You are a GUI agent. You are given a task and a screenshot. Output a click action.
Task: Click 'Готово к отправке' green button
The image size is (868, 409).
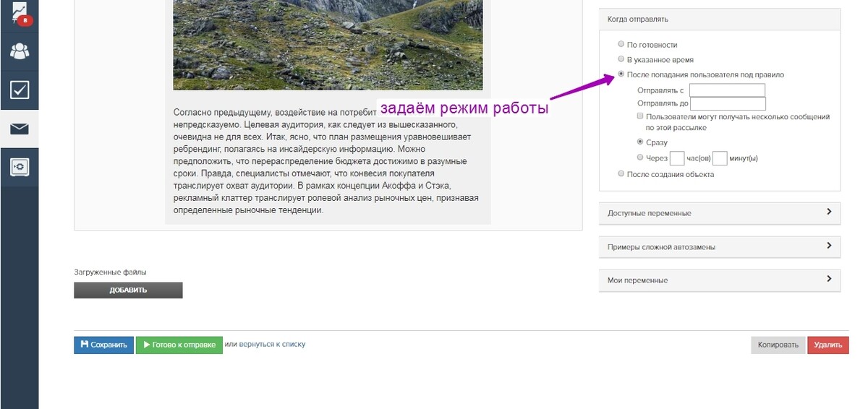click(x=178, y=345)
